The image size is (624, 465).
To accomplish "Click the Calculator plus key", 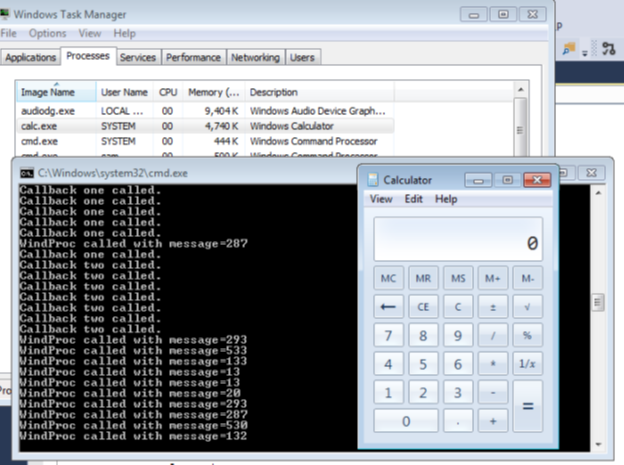I will coord(493,421).
